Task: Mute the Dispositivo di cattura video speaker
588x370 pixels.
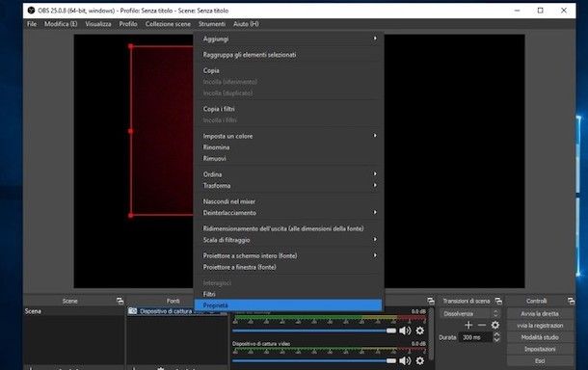Action: [x=405, y=360]
